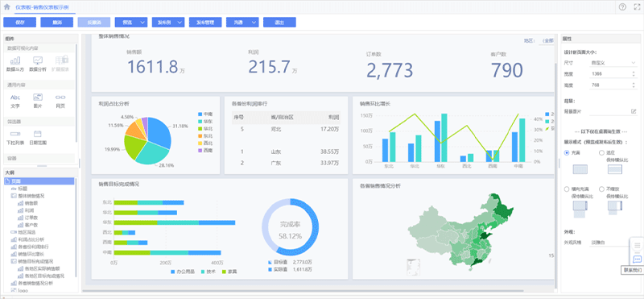Click the 发布管理 button
Screen dimensions: 644x299
pos(205,23)
